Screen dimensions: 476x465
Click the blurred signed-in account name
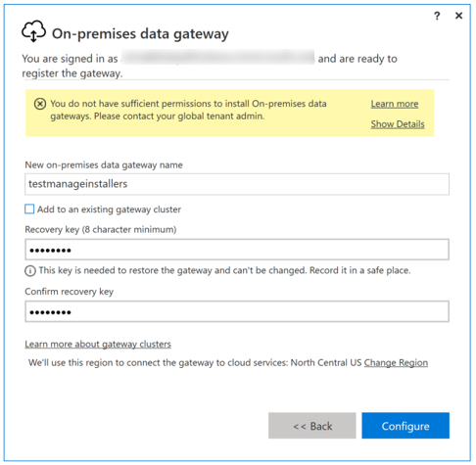[217, 58]
